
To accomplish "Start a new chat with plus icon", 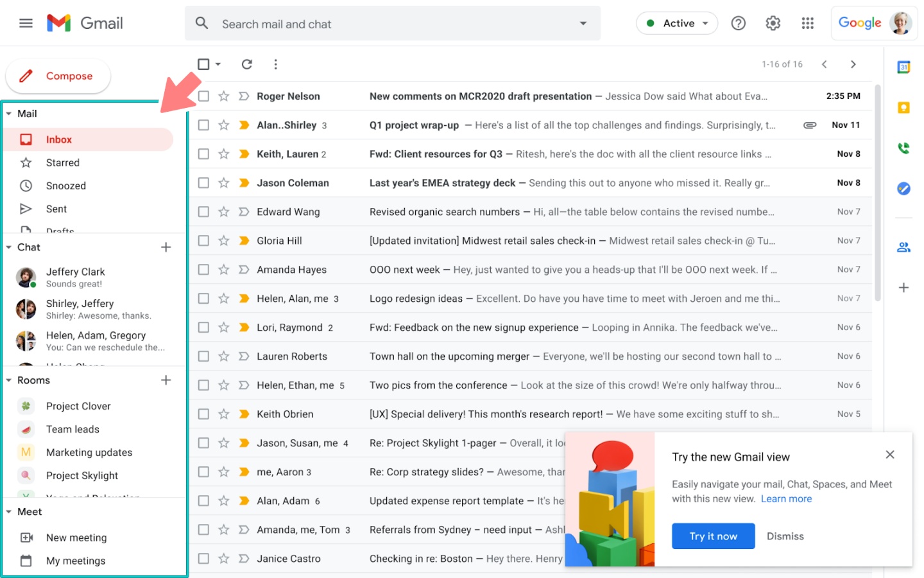I will click(166, 247).
